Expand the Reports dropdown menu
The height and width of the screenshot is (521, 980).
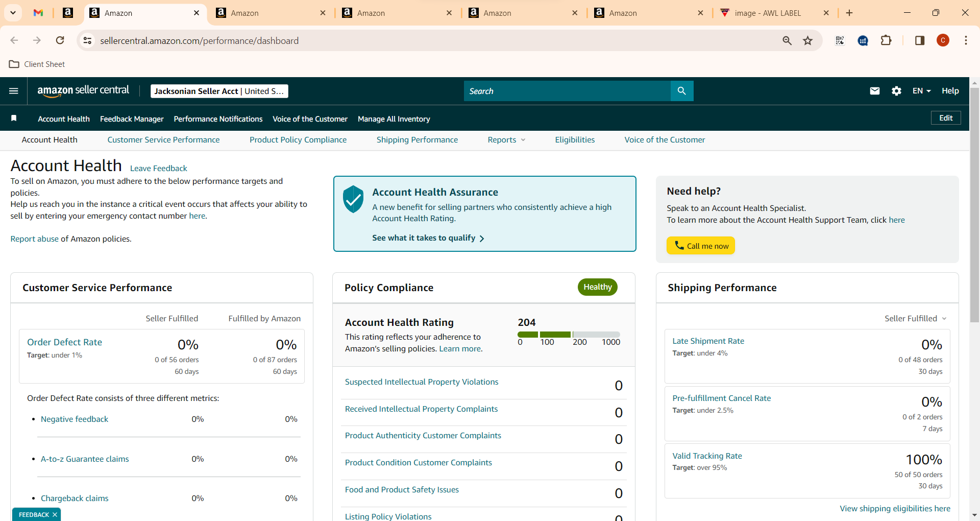click(x=506, y=140)
